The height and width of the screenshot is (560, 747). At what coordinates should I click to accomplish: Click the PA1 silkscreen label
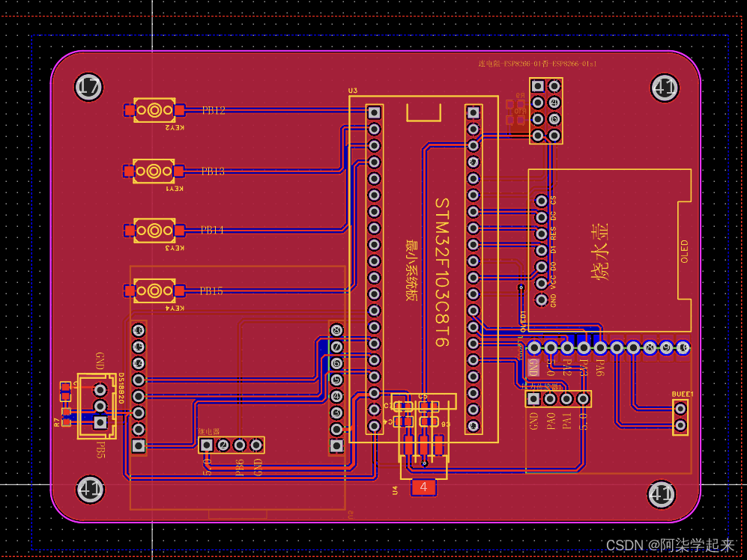(x=566, y=421)
